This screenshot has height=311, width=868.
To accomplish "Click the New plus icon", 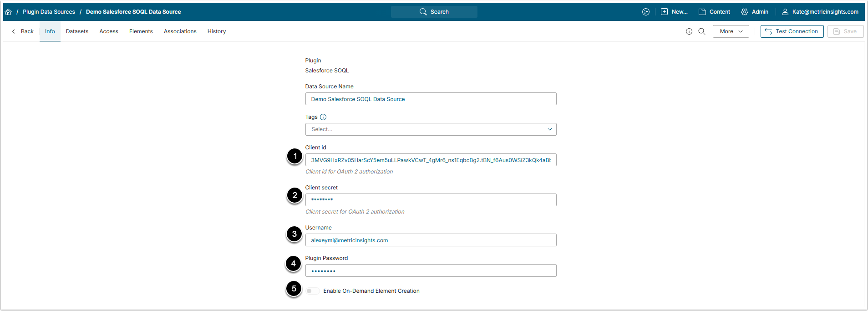I will tap(665, 12).
